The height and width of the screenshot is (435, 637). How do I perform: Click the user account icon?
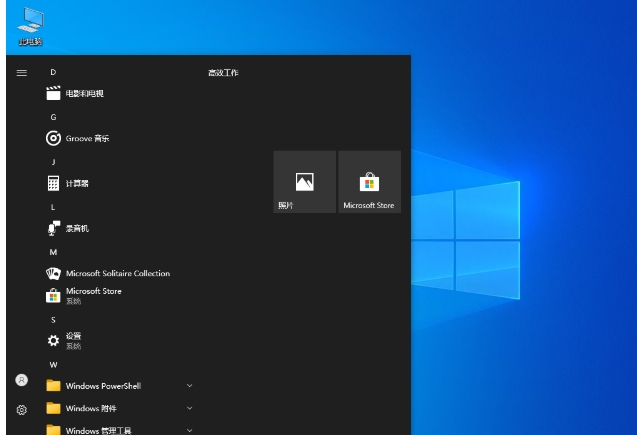[x=22, y=380]
